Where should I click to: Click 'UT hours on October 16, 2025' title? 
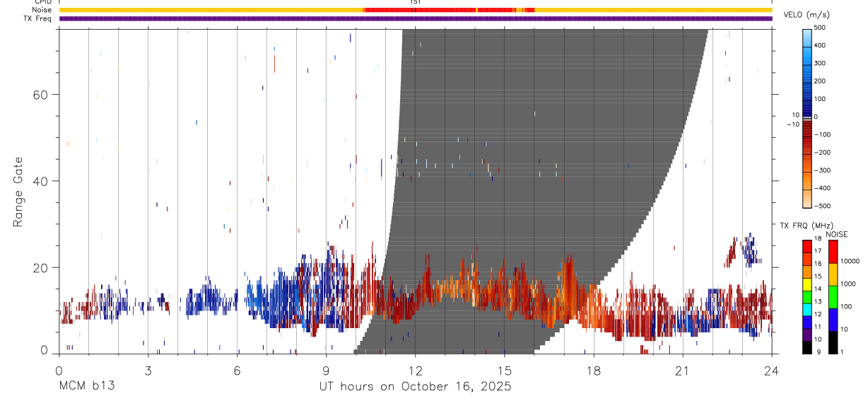point(415,387)
